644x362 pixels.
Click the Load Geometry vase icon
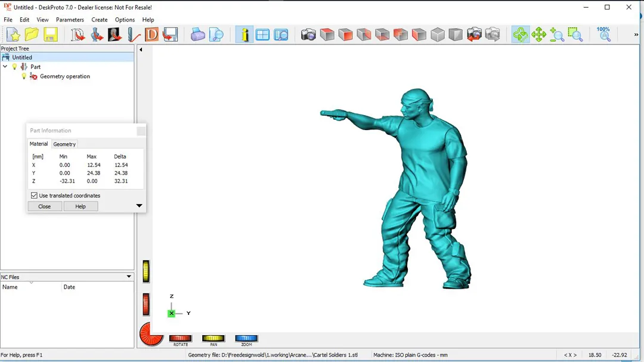coord(96,35)
